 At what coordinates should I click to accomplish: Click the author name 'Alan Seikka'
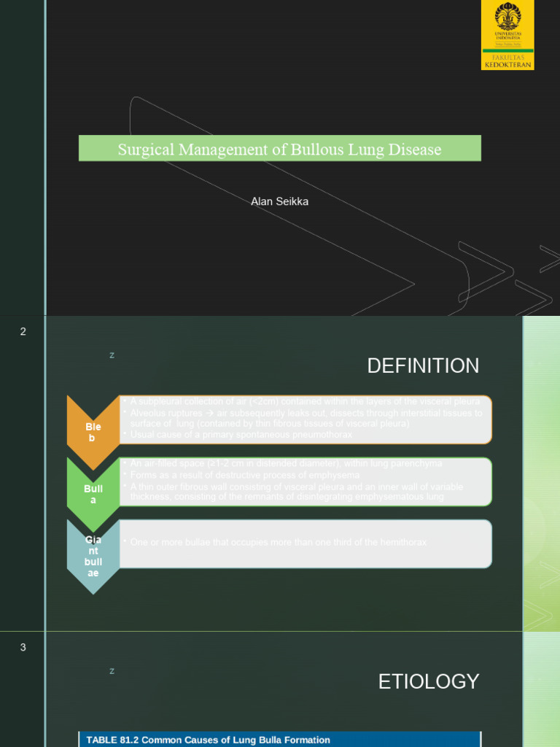point(279,201)
